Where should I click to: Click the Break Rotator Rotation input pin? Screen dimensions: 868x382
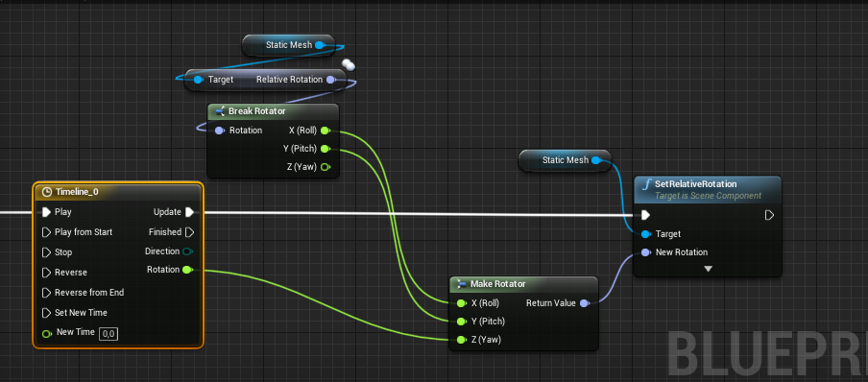(x=219, y=131)
